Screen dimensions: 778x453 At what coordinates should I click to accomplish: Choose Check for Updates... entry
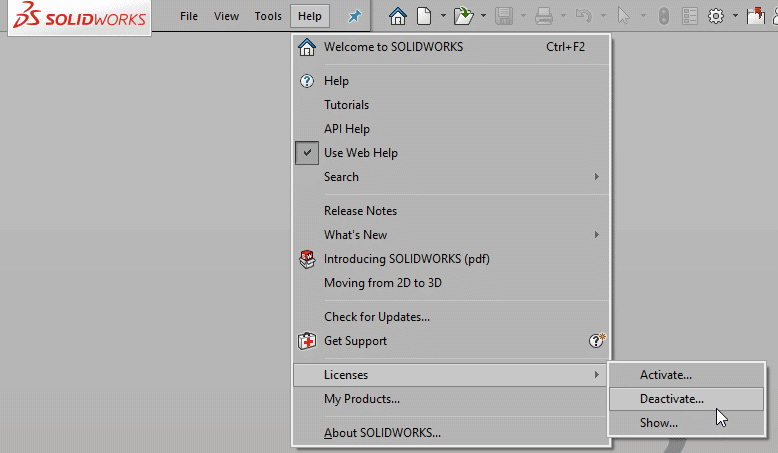point(451,317)
